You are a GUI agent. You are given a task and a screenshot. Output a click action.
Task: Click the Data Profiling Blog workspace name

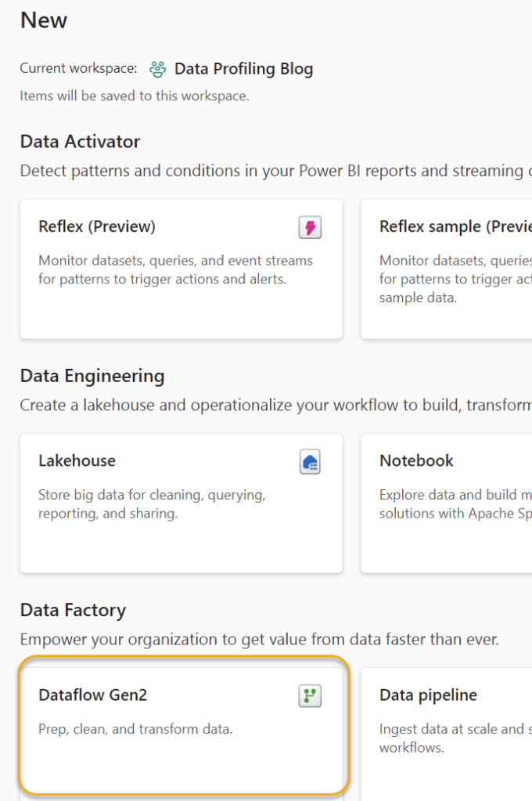click(x=243, y=69)
